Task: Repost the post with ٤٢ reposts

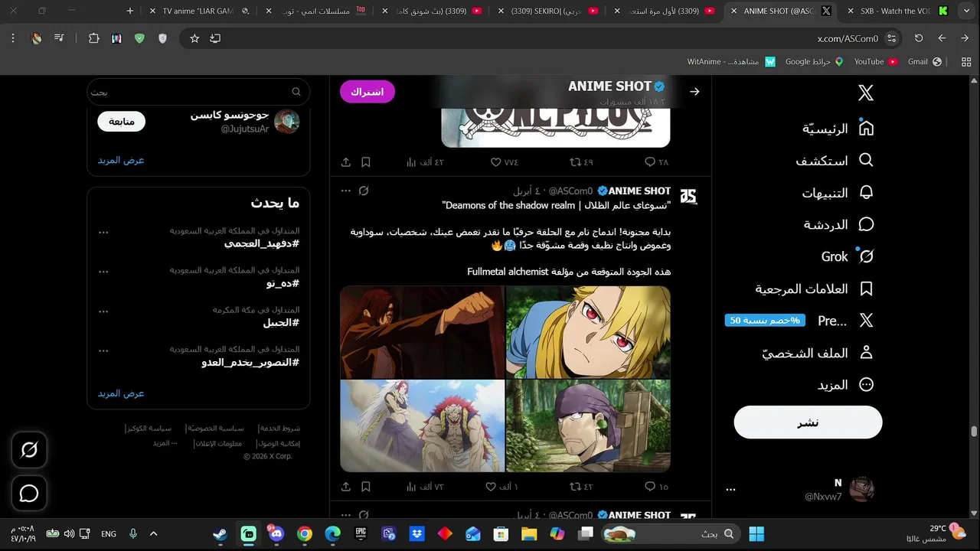Action: click(582, 487)
